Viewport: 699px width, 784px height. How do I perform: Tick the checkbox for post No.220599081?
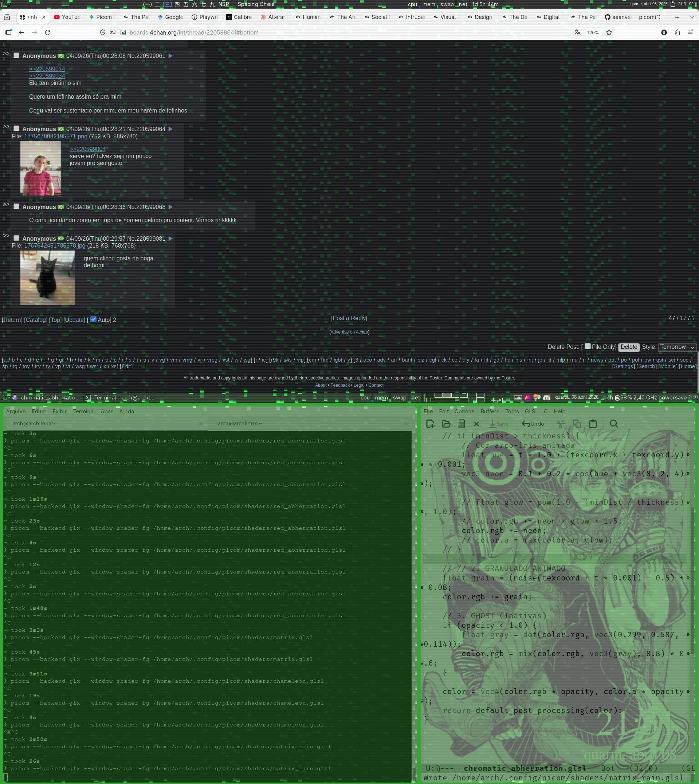pyautogui.click(x=16, y=238)
